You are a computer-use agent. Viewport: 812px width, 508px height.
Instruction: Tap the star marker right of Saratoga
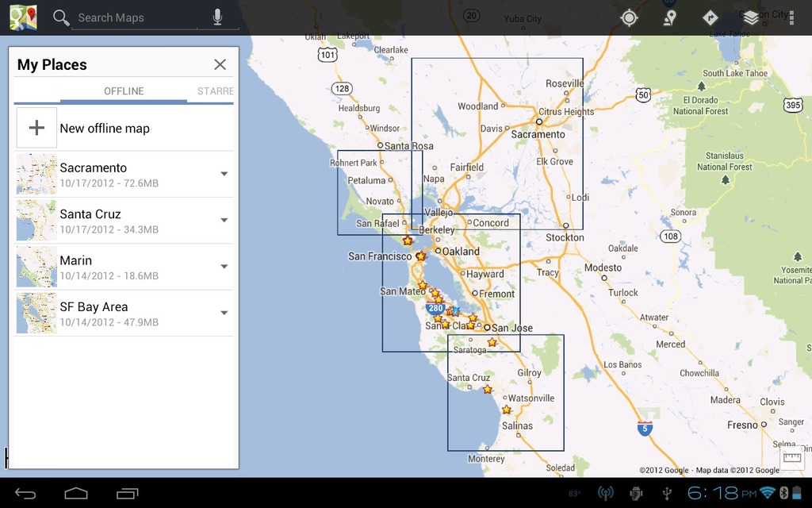coord(492,342)
